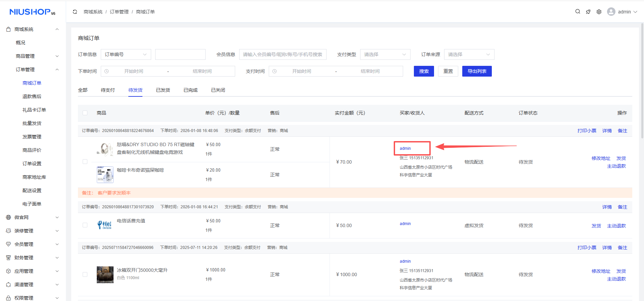Screen dimensions: 644x301
Task: Click the 微官网 globe icon in sidebar
Action: pyautogui.click(x=8, y=217)
